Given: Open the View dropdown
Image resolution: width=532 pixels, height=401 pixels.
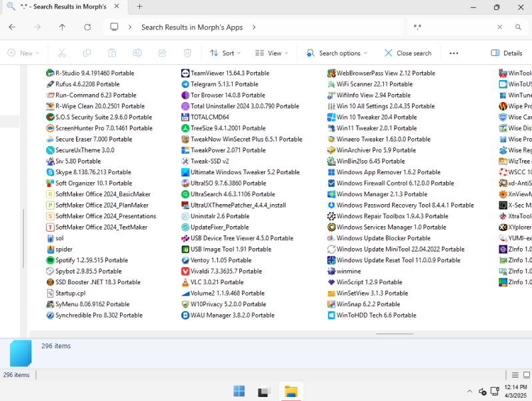Looking at the screenshot, I should 272,53.
